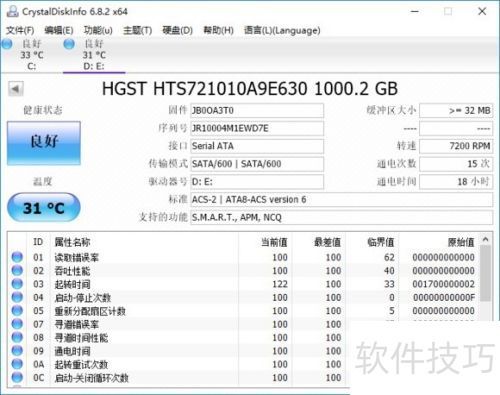Click the attribute list vertical scrollbar thumb
This screenshot has height=395, width=500.
click(x=486, y=273)
